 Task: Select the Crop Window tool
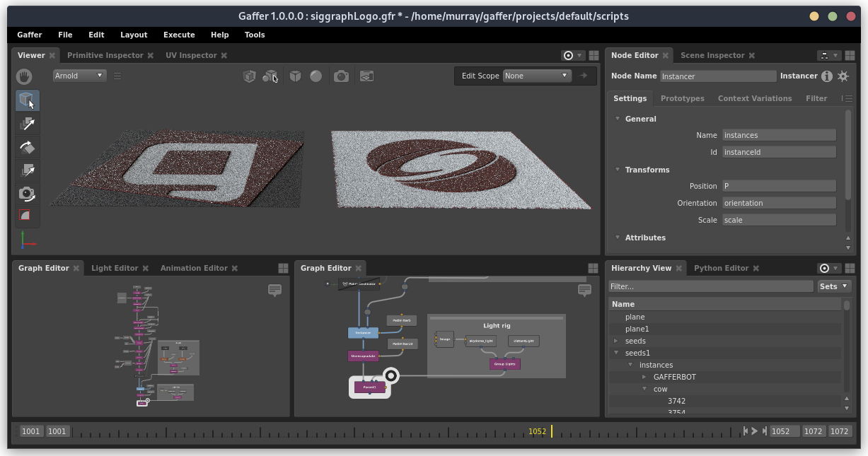[27, 216]
